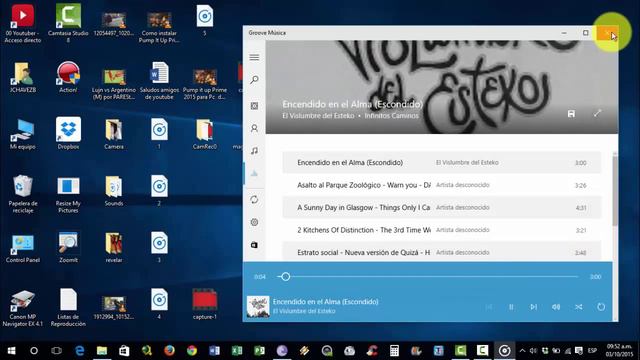Screen dimensions: 640x360
Task: Select the revelar folder on desktop
Action: tap(113, 247)
